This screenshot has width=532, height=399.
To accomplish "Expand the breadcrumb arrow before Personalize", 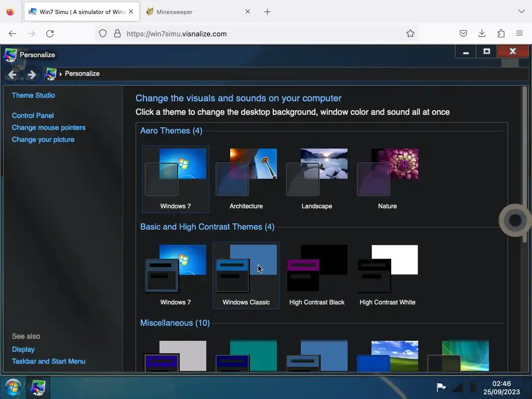I will click(x=60, y=74).
